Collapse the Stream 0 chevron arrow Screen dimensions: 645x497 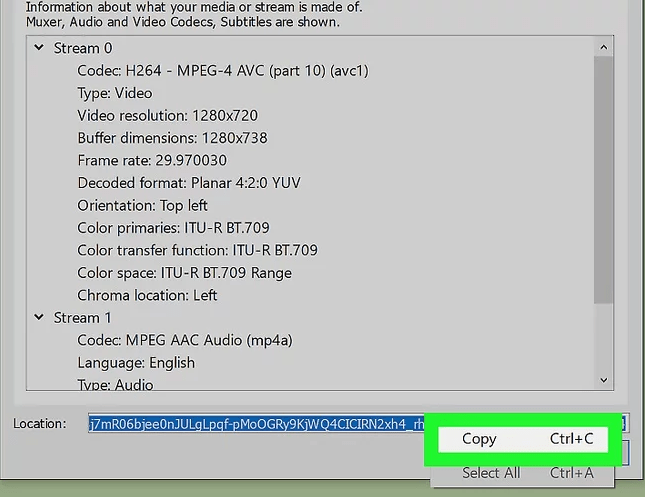(x=39, y=48)
